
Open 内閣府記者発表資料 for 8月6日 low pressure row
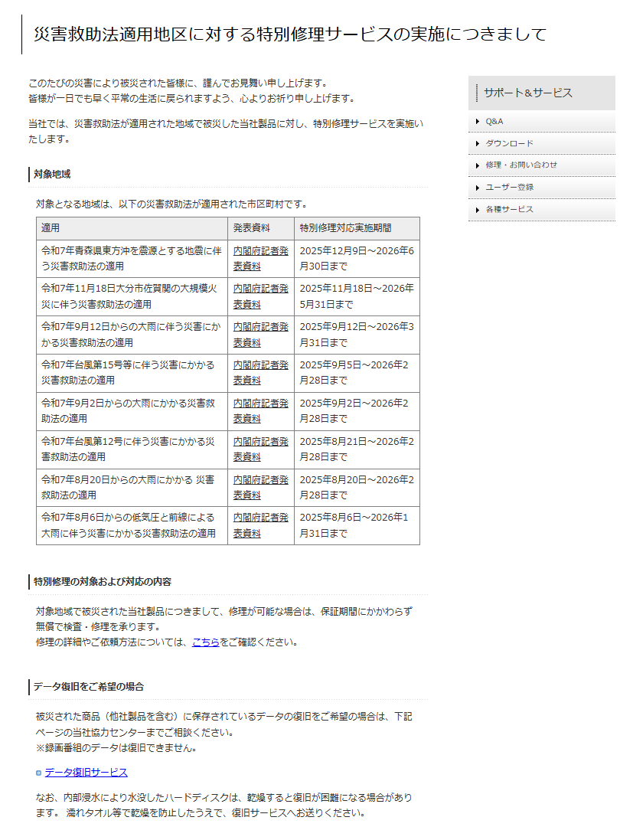(x=261, y=525)
